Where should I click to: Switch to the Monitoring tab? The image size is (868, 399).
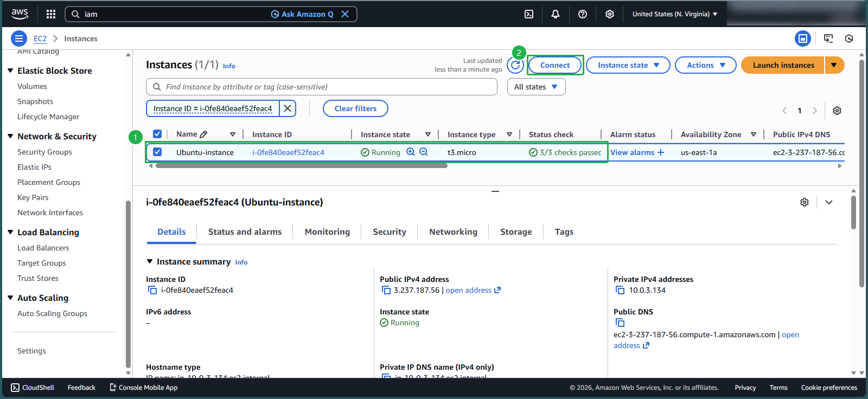coord(327,231)
